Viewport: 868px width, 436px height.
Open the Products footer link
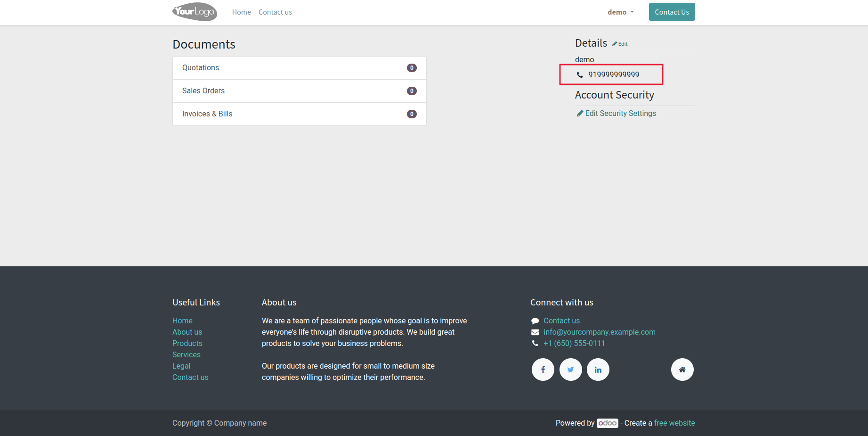[x=187, y=344]
